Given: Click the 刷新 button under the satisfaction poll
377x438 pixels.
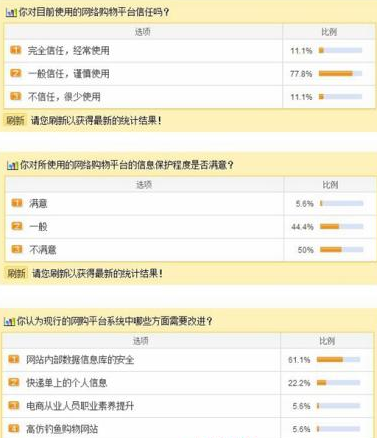Looking at the screenshot, I should coord(16,273).
